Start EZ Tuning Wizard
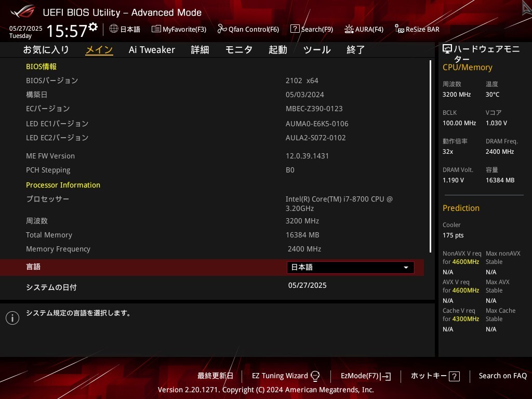532x399 pixels. pos(286,376)
